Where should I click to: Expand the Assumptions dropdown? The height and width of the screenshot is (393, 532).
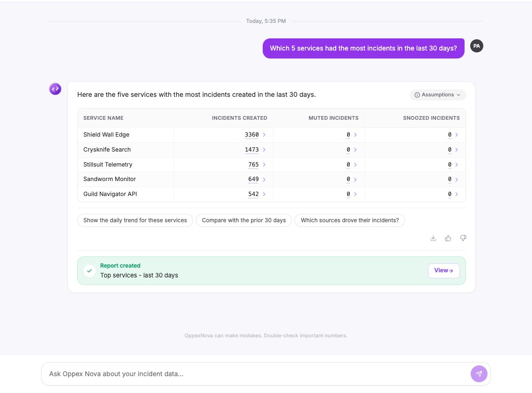pyautogui.click(x=438, y=95)
